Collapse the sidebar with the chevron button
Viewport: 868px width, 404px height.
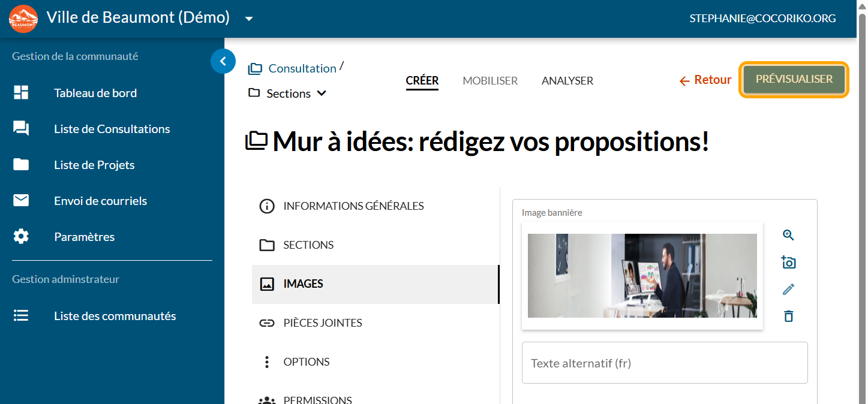[x=223, y=61]
